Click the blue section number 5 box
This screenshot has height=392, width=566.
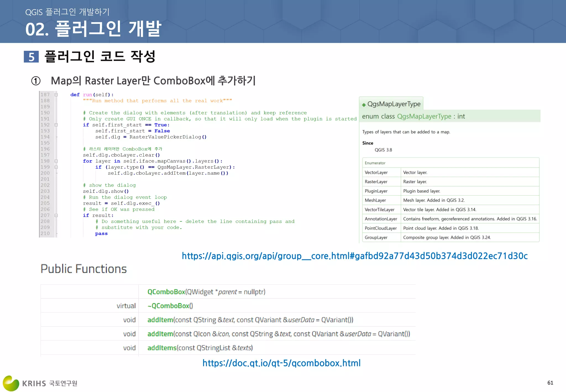[x=31, y=57]
